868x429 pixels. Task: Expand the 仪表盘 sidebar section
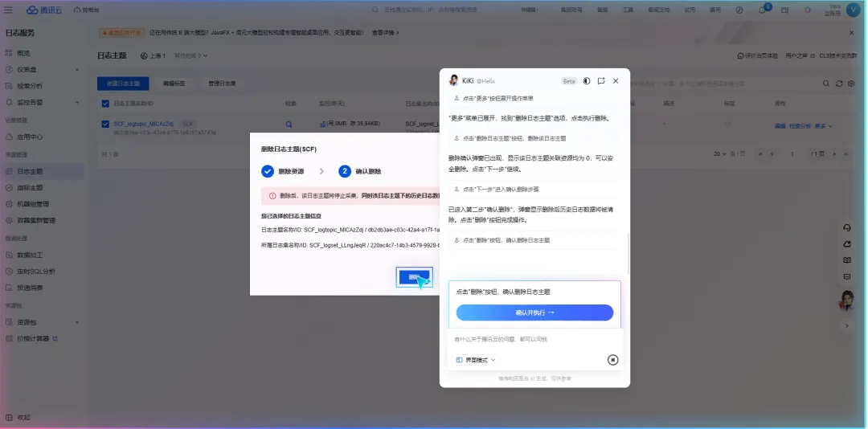pos(42,70)
